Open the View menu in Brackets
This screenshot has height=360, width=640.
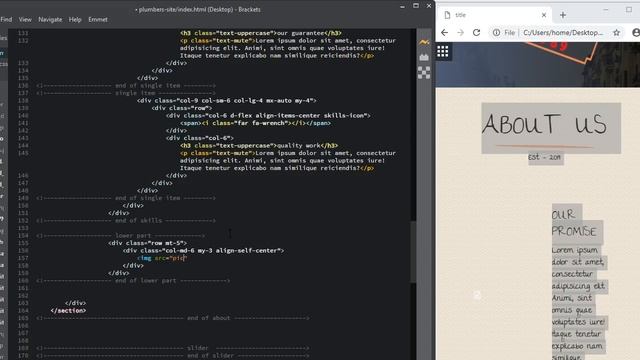click(x=25, y=19)
